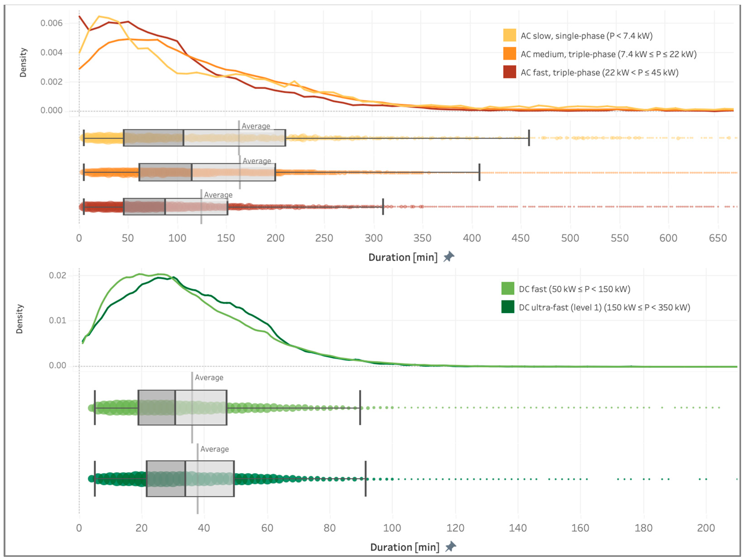The height and width of the screenshot is (560, 744).
Task: Select the AC fast triple-phase red swatch
Action: click(x=509, y=72)
